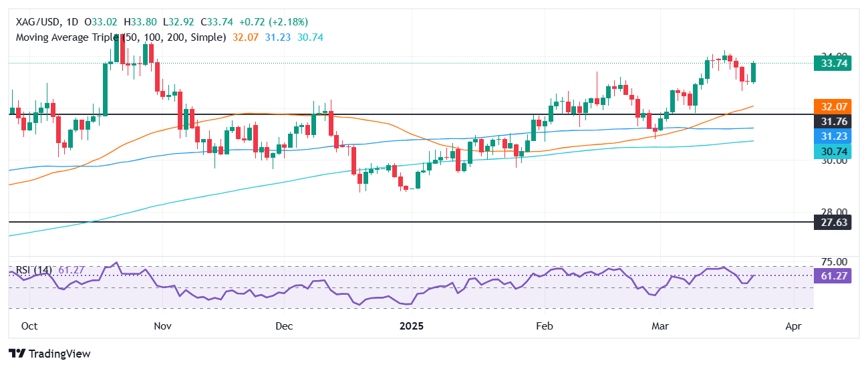Click the cyan 30.74 price axis tag

coord(832,152)
